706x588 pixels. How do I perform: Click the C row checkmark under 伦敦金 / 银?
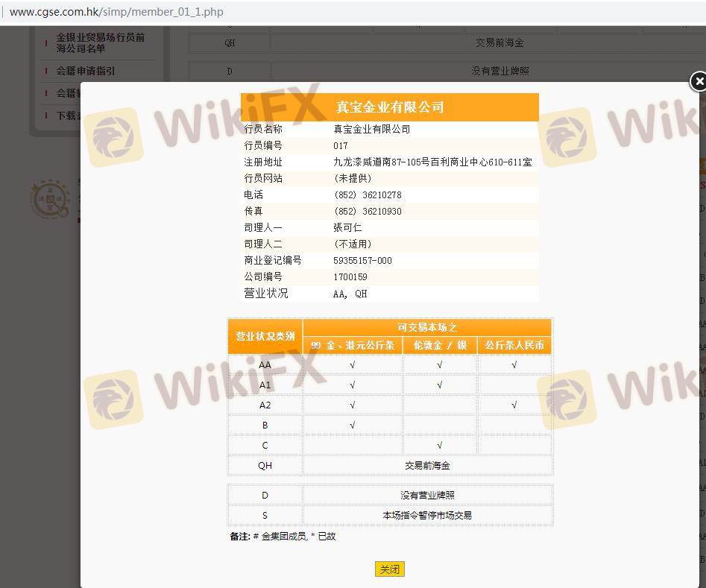pyautogui.click(x=440, y=445)
